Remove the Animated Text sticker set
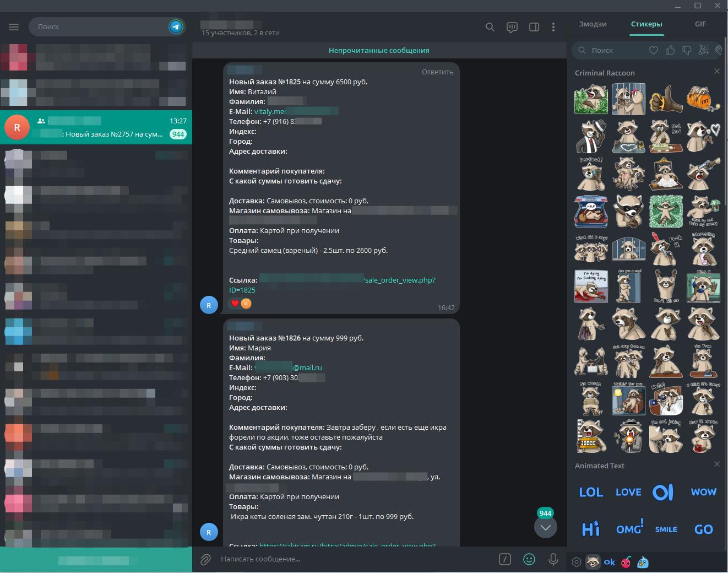The height and width of the screenshot is (573, 728). pos(716,464)
